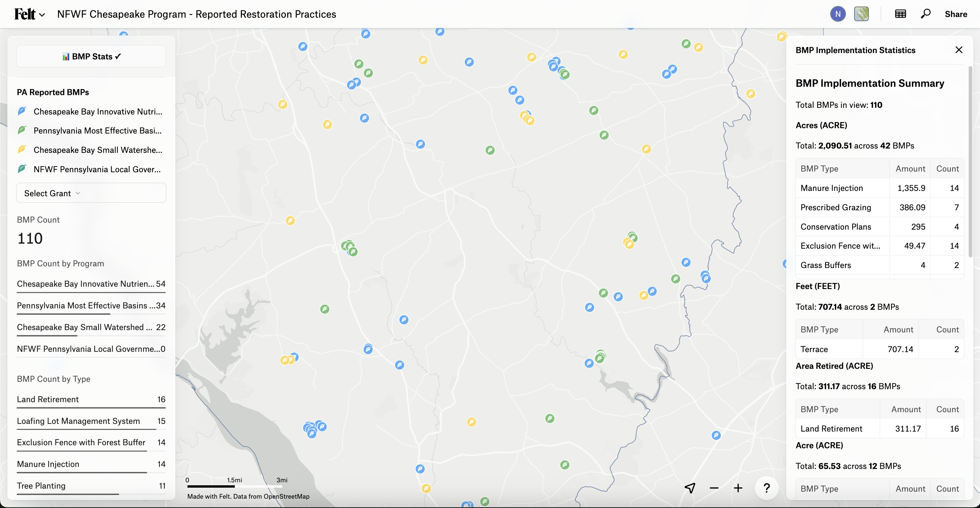This screenshot has width=980, height=508.
Task: Open the Select Grant dropdown
Action: point(91,193)
